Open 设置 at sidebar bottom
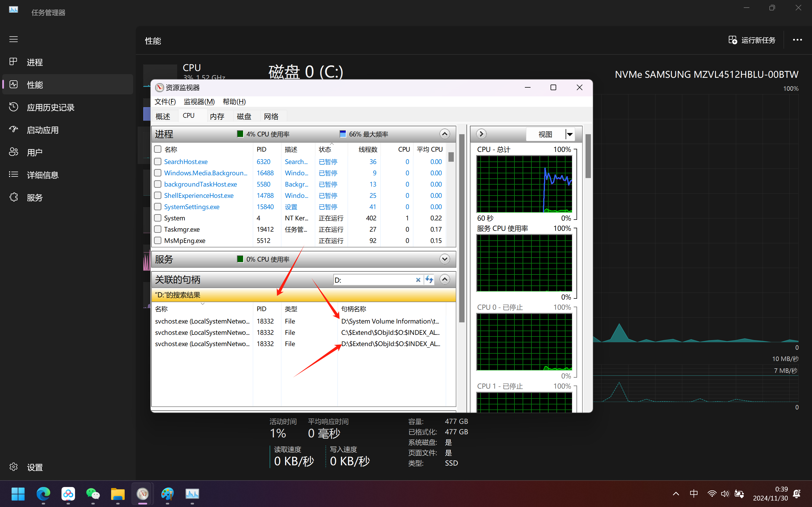 (x=35, y=467)
